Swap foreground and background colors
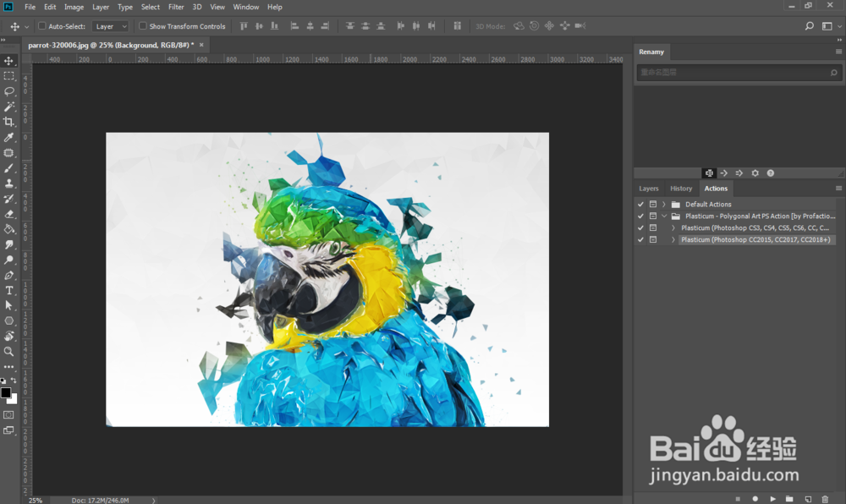846x504 pixels. coord(14,381)
